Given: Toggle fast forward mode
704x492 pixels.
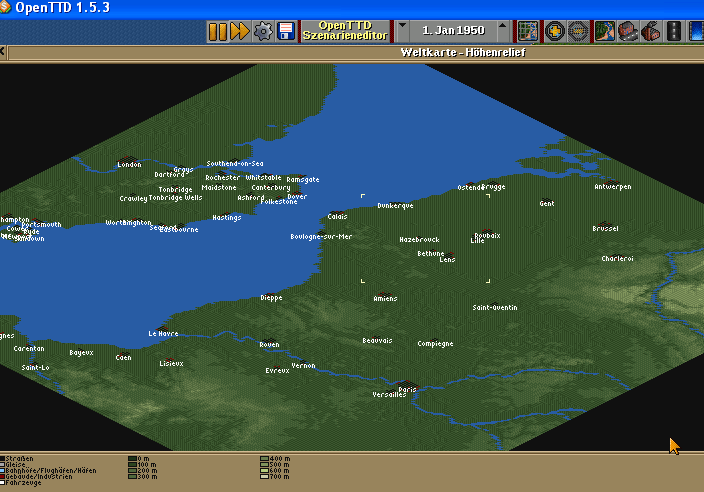Looking at the screenshot, I should coord(240,31).
